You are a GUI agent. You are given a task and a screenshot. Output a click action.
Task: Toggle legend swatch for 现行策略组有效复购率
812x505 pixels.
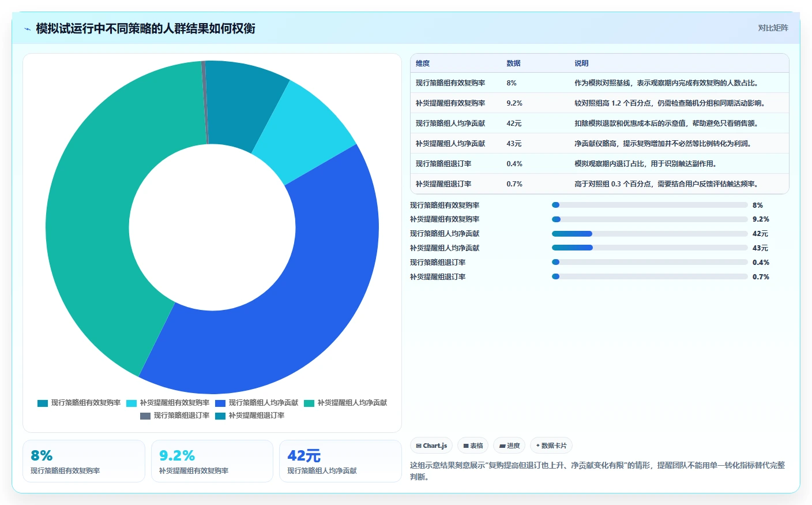pos(43,403)
